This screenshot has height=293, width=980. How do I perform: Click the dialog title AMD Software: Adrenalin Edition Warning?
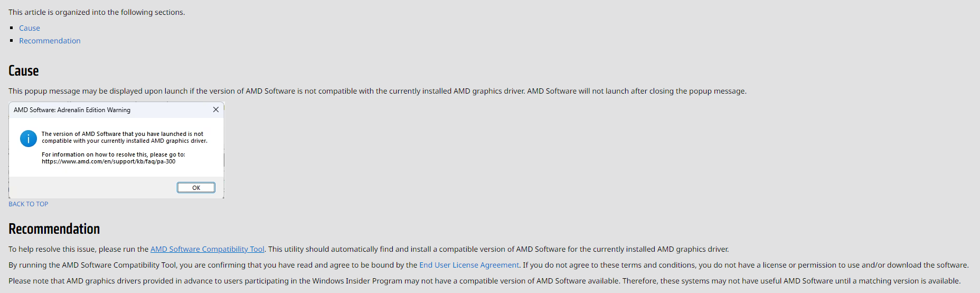[x=72, y=110]
